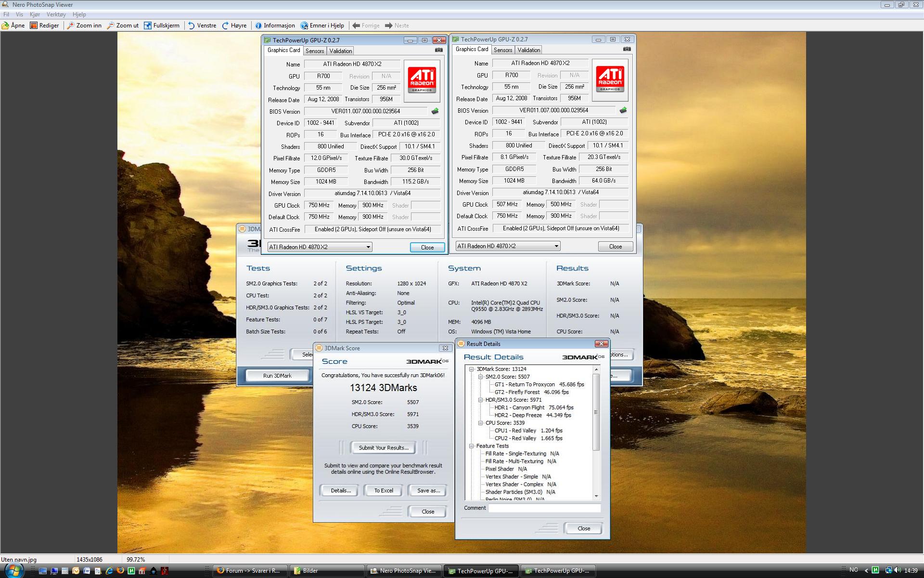The height and width of the screenshot is (578, 924).
Task: Save BIOS using chip icon in right GPU-Z
Action: pos(623,110)
